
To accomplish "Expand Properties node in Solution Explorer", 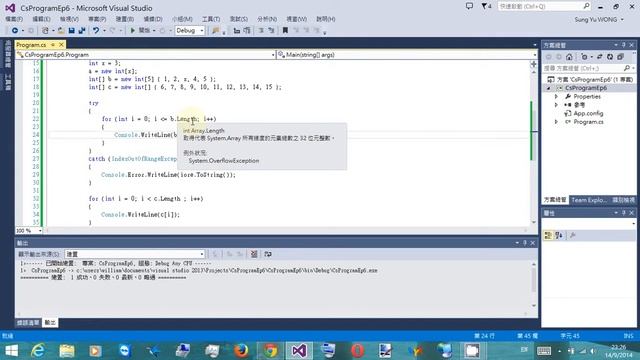I will pyautogui.click(x=556, y=97).
